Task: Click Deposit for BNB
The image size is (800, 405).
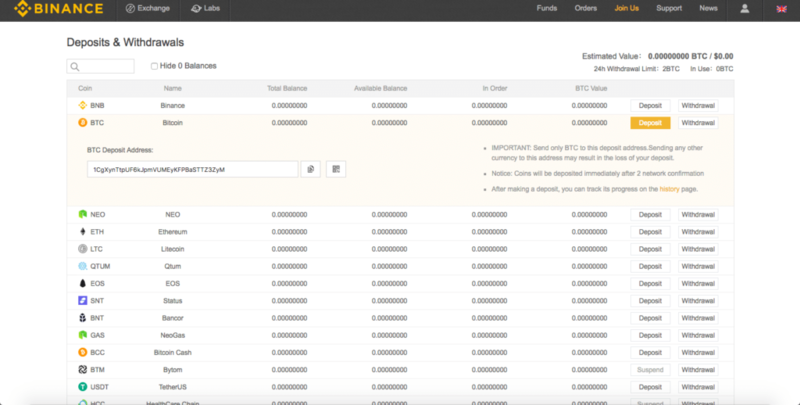Action: 651,106
